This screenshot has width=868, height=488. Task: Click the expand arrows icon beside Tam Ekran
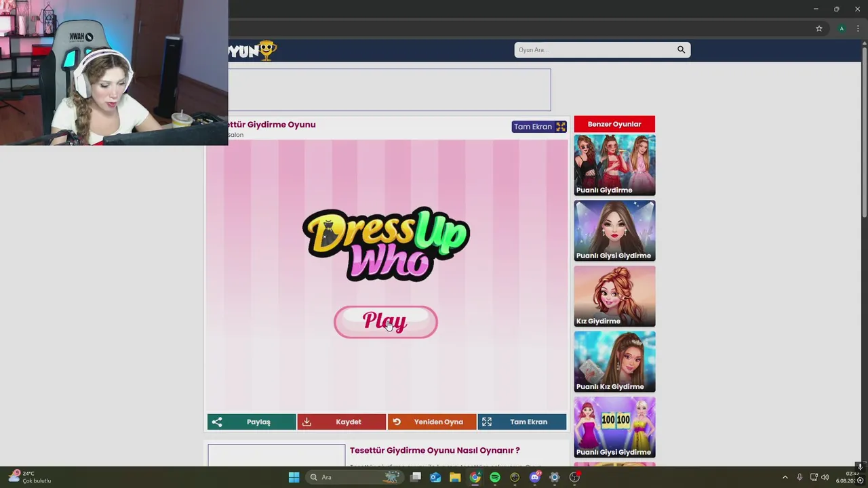(x=561, y=127)
